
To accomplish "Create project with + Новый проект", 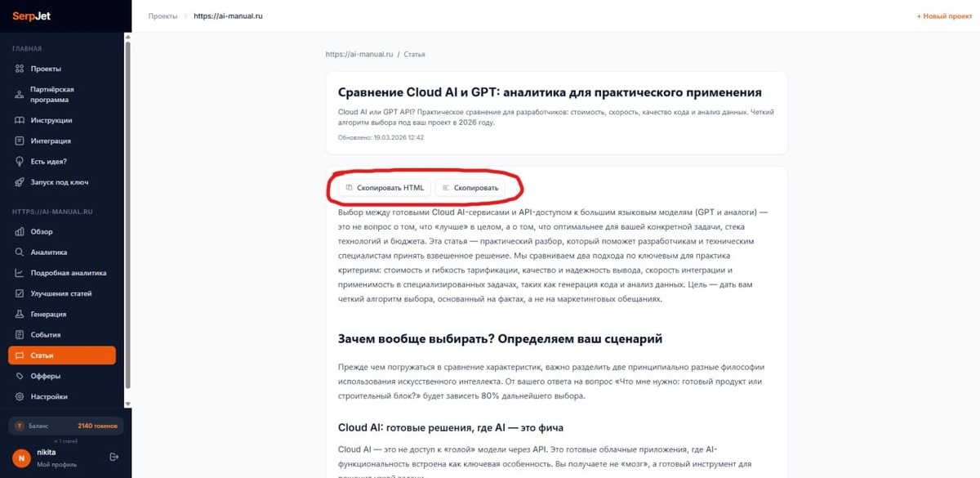I will pos(944,16).
